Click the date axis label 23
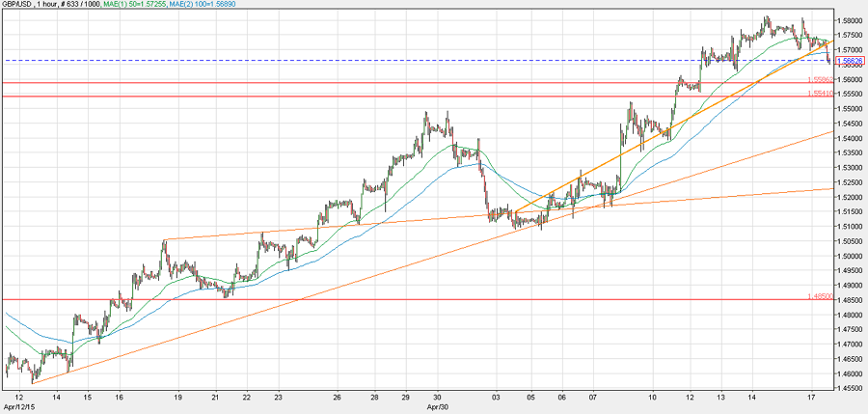The width and height of the screenshot is (868, 414). pos(279,398)
